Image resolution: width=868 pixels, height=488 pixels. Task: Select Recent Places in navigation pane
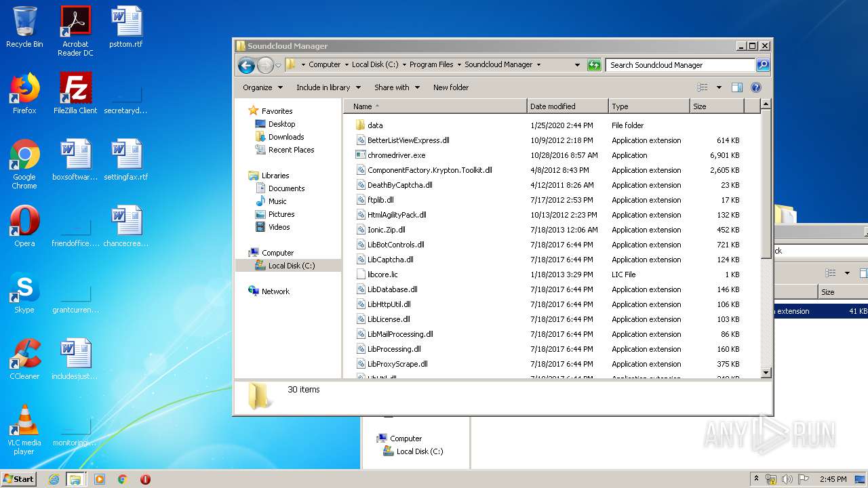[x=291, y=150]
